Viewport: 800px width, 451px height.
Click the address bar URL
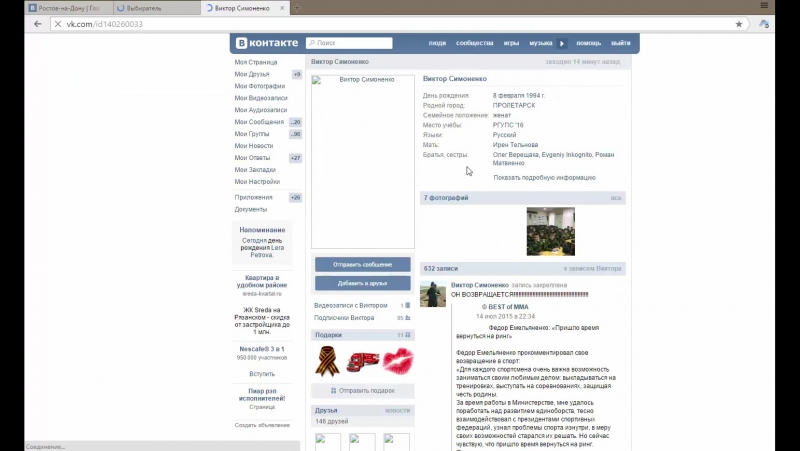coord(105,24)
